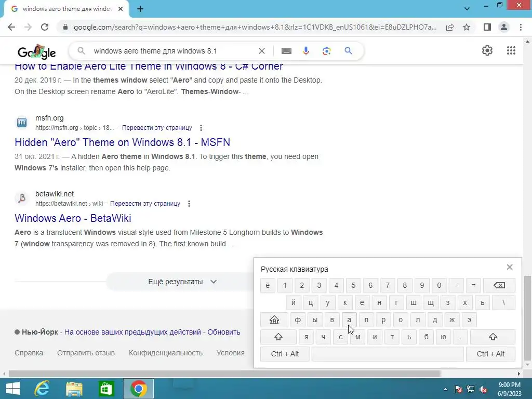Image resolution: width=532 pixels, height=399 pixels.
Task: Tap the backslash key on virtual keyboard
Action: tap(503, 303)
